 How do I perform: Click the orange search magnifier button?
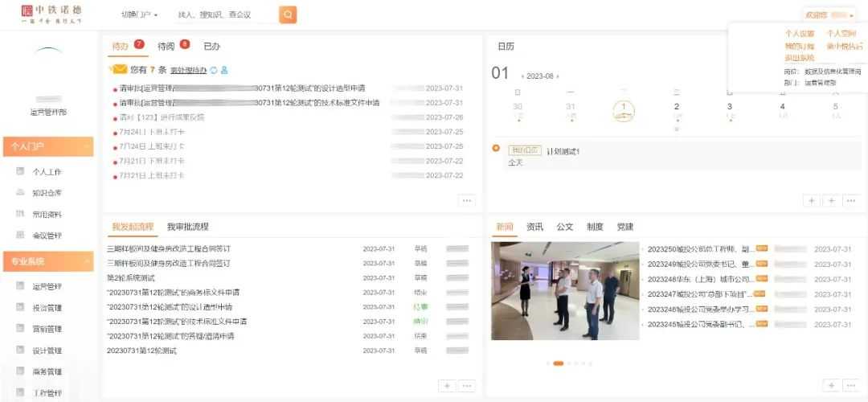[x=288, y=14]
